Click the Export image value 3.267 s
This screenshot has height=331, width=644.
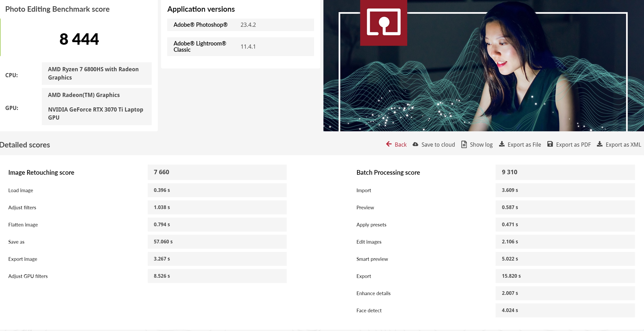(217, 259)
